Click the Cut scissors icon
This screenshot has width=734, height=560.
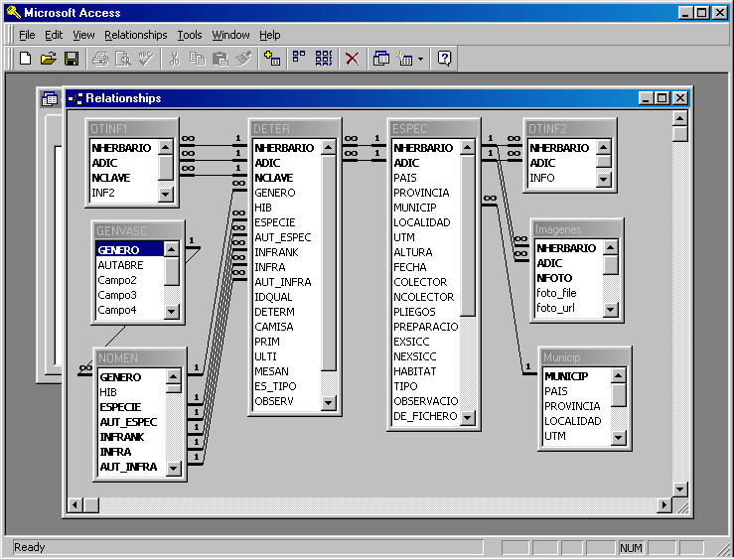(x=174, y=59)
